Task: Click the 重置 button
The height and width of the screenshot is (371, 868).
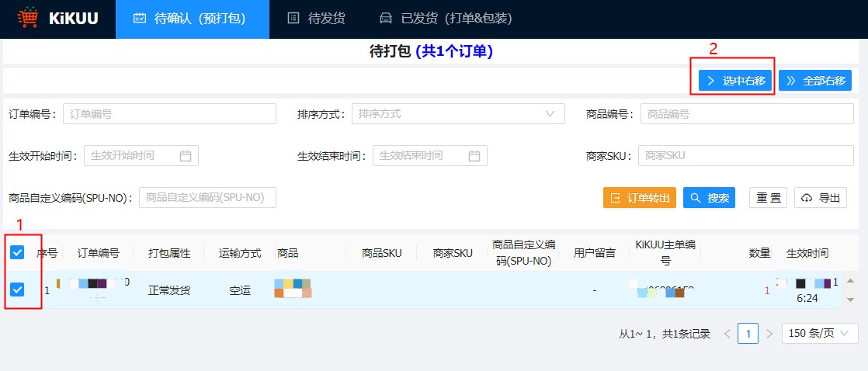Action: coord(769,198)
